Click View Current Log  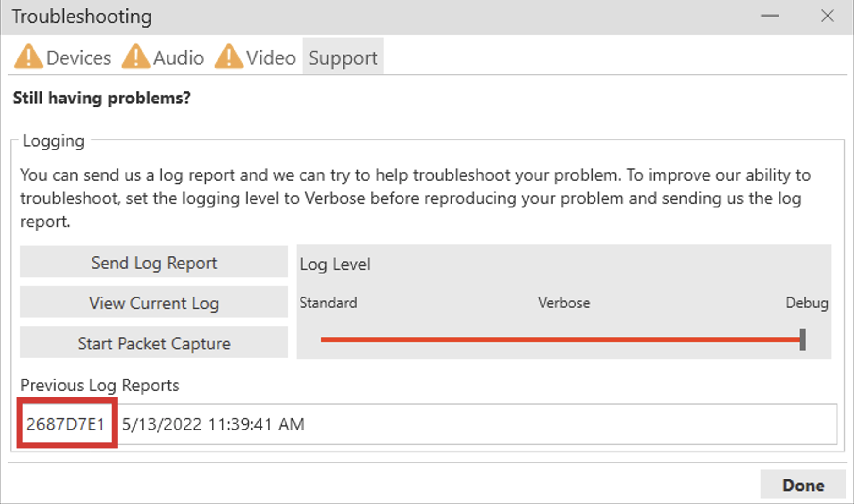point(153,303)
